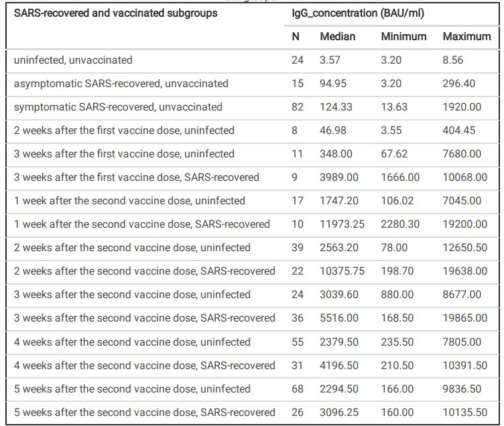Select the Maximum column header

[466, 36]
